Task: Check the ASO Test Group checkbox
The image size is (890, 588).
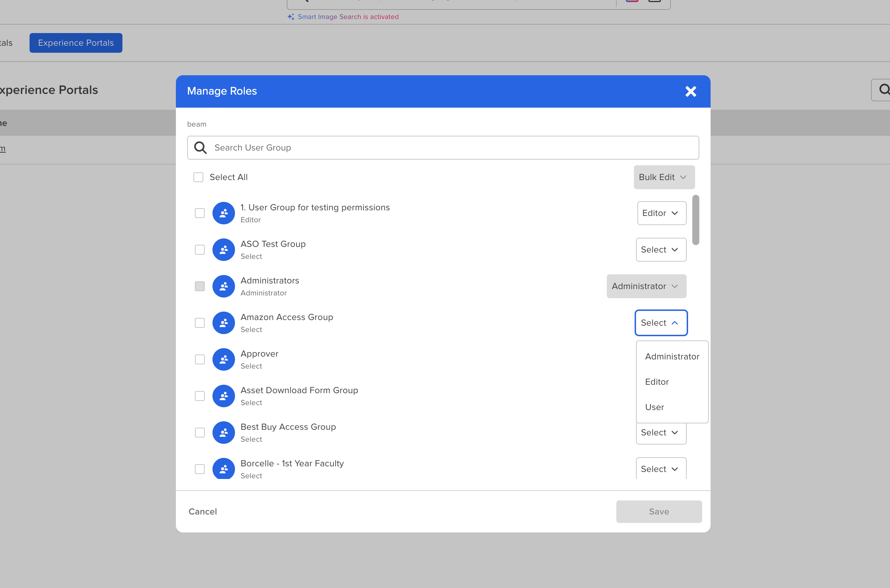Action: click(x=200, y=250)
